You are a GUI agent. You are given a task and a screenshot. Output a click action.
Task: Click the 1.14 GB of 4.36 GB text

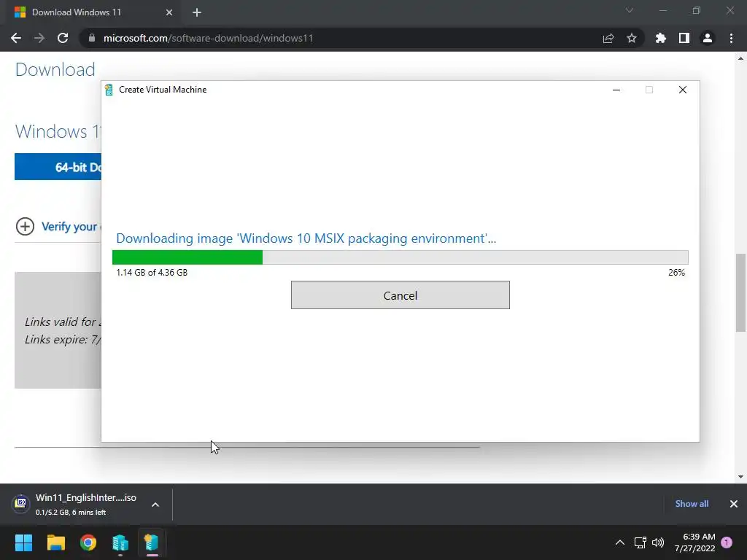152,273
